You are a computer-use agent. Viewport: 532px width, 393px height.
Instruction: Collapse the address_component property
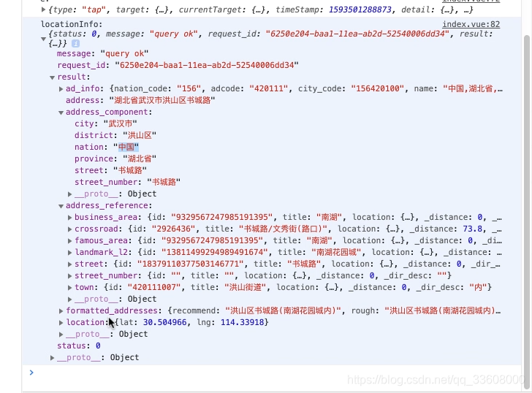pos(61,112)
